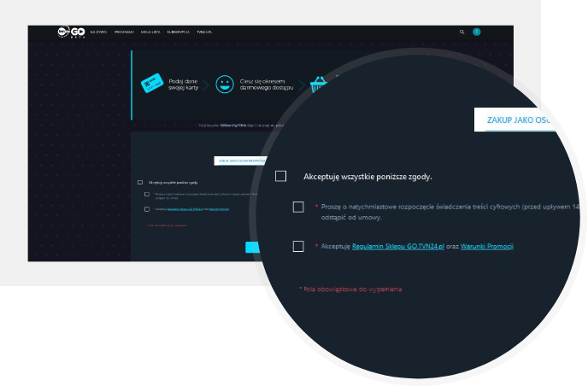Image resolution: width=588 pixels, height=386 pixels.
Task: Check 'Akceptuję wszystkie poniższe zgody' in magnified view
Action: point(280,177)
